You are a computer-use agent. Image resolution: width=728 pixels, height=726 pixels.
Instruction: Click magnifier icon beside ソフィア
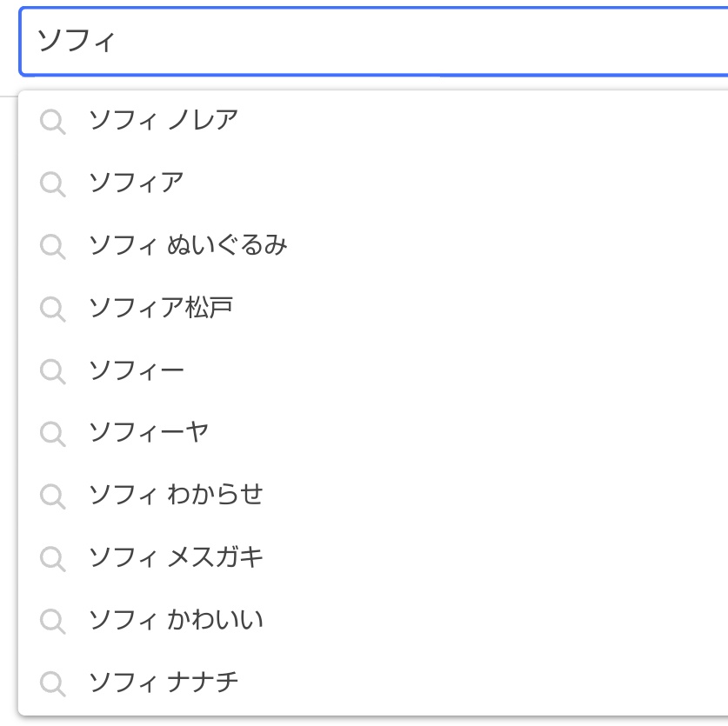[52, 184]
